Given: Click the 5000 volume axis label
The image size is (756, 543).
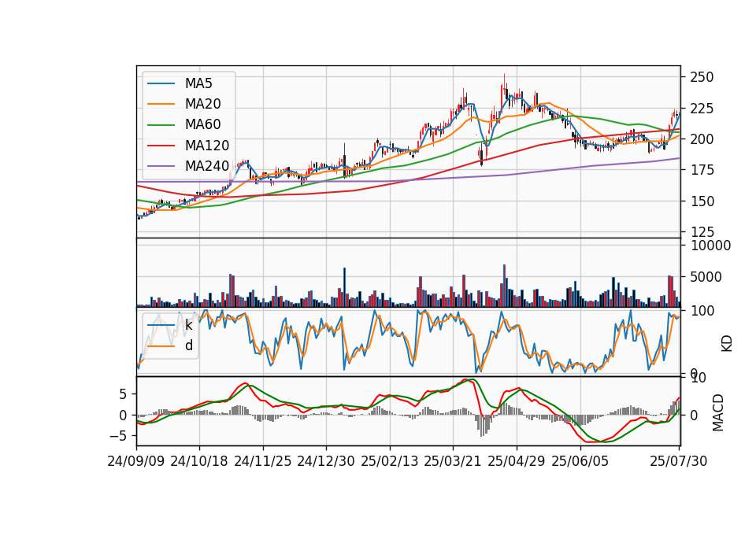Looking at the screenshot, I should click(706, 277).
